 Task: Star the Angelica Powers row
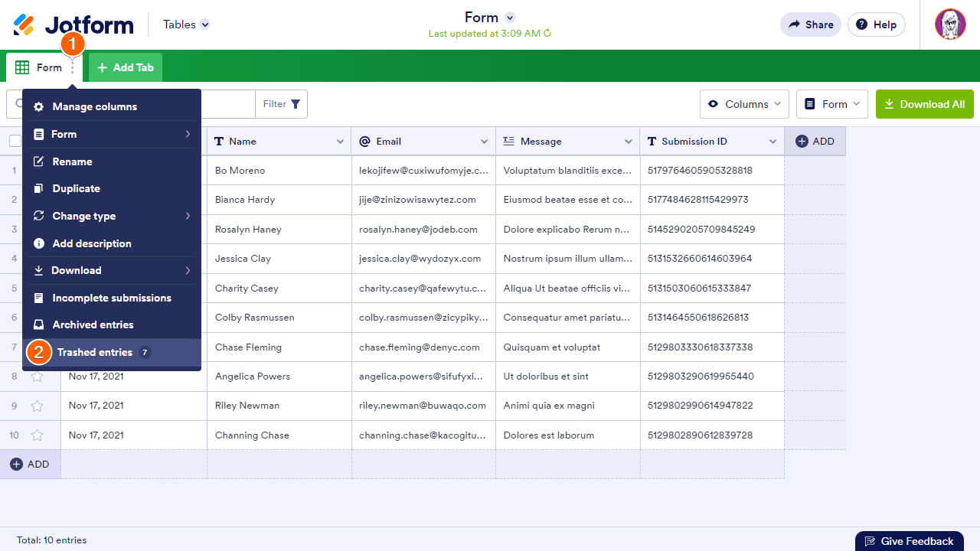[37, 377]
